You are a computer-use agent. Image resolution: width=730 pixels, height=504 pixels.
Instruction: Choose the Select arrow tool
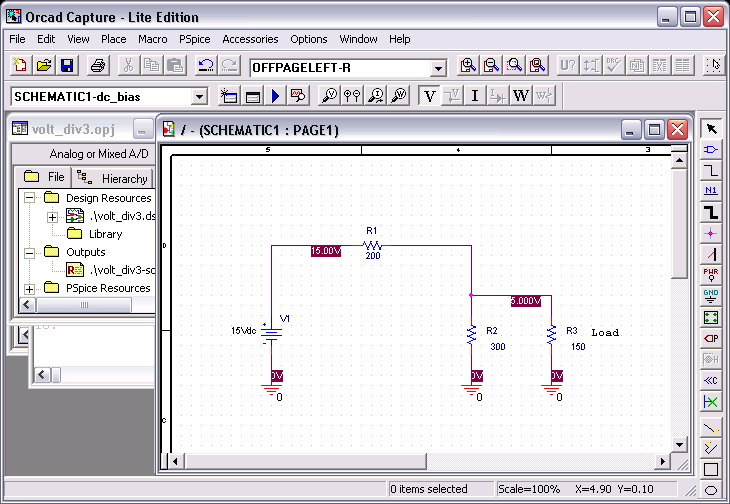pos(711,128)
